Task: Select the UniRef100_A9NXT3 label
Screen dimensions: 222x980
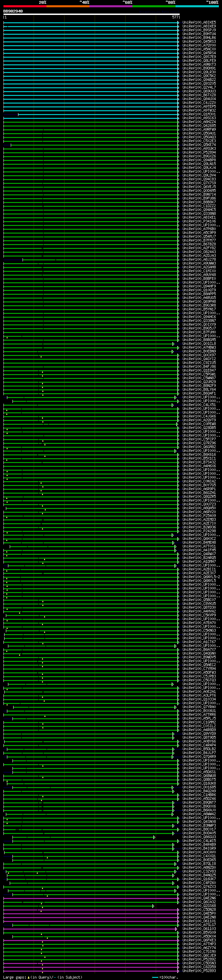Action: point(199,64)
